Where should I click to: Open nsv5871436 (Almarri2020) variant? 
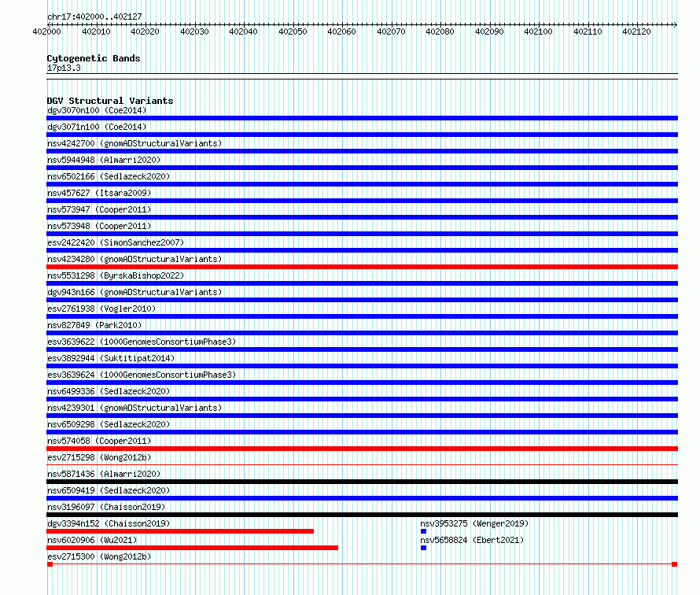(x=104, y=474)
